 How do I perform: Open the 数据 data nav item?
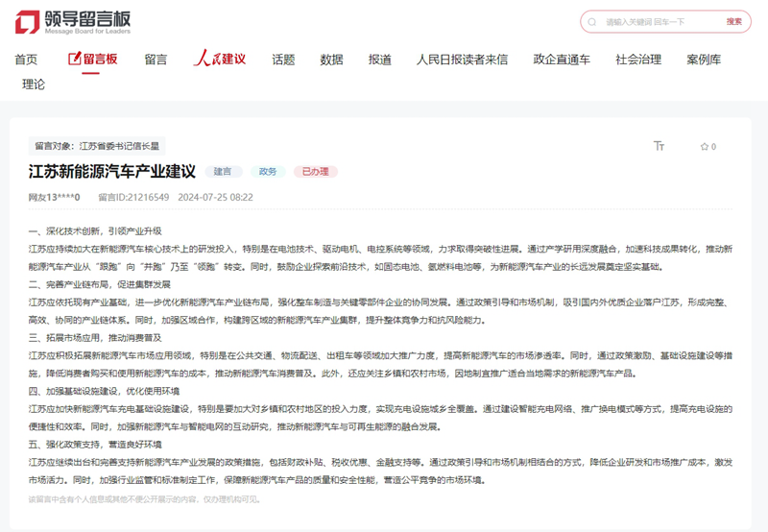click(331, 60)
